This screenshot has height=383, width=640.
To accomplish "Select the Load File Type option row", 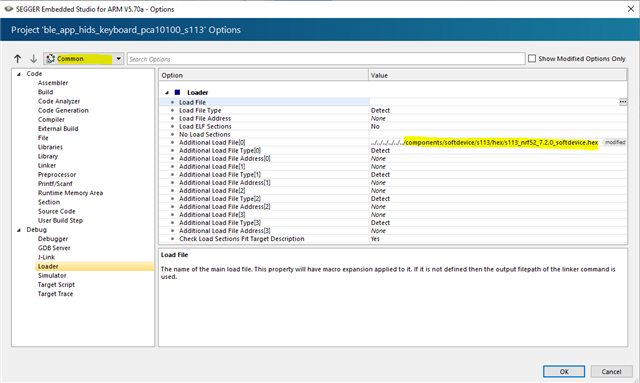I will (393, 110).
